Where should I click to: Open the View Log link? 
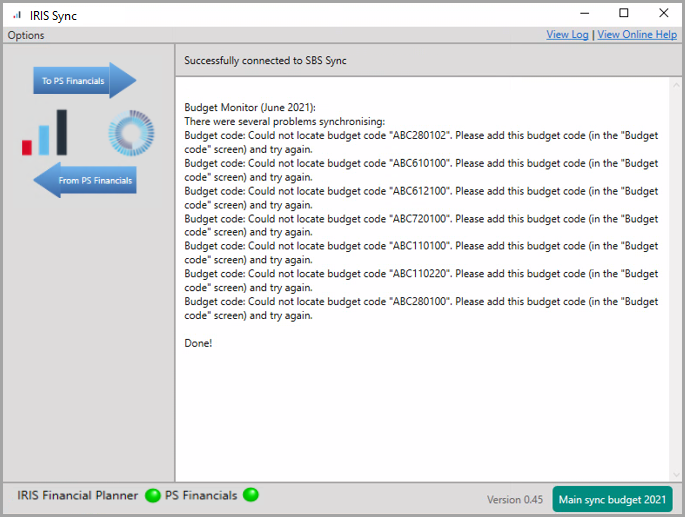click(x=567, y=35)
